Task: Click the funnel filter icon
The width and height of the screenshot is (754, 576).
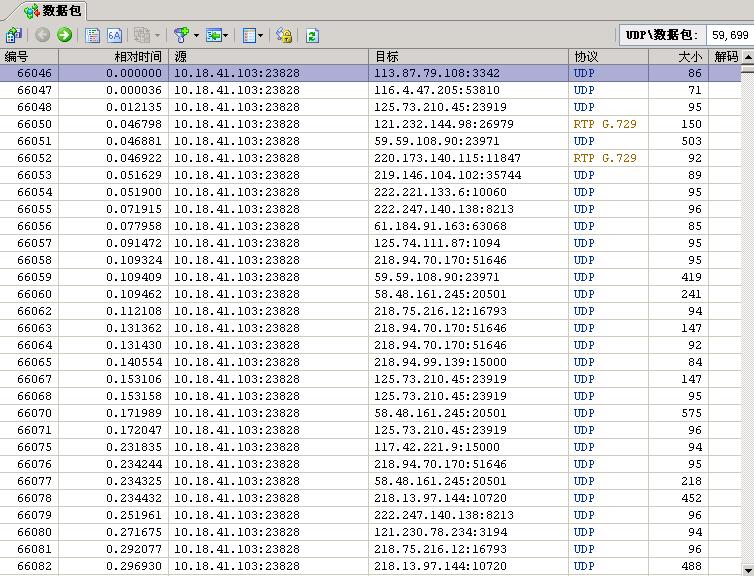Action: (181, 35)
